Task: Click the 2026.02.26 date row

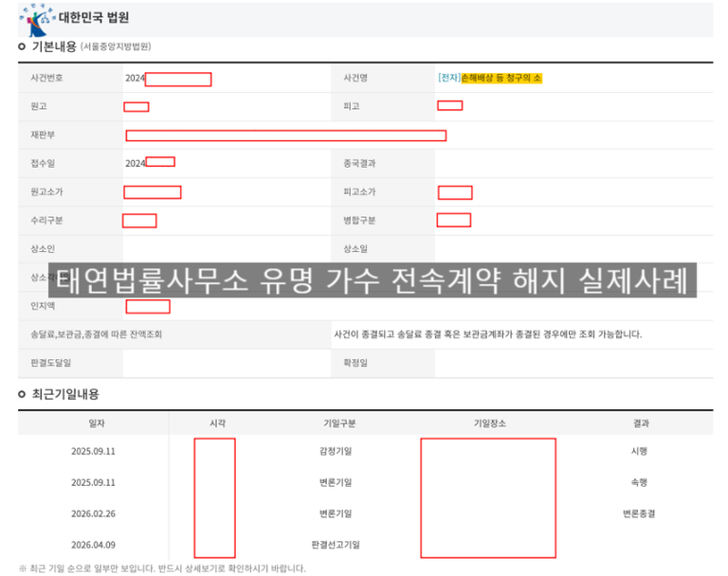Action: [93, 513]
